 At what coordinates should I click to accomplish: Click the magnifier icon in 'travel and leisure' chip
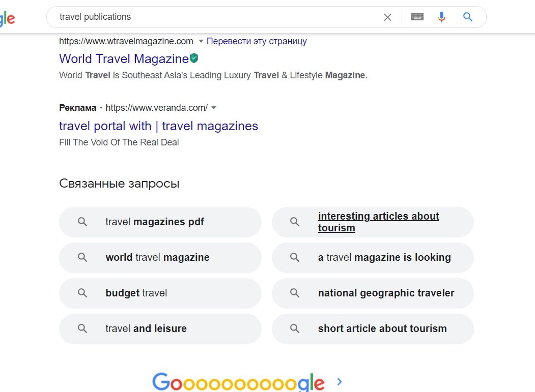click(x=82, y=328)
